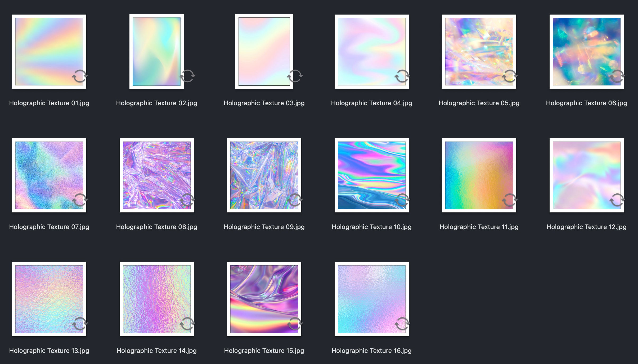Select the Holographic Texture 02 thumbnail
Screen dimensions: 638x364
pyautogui.click(x=156, y=52)
